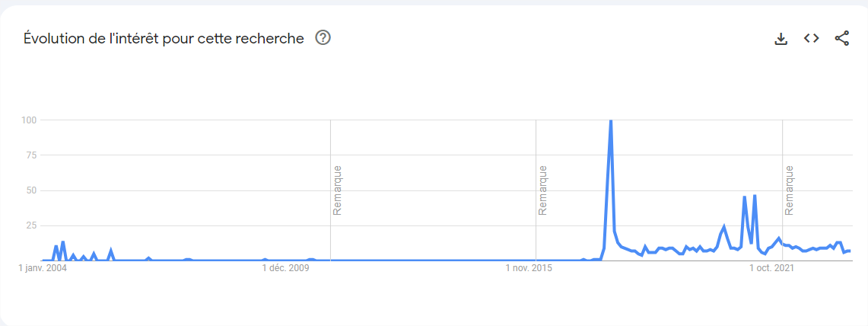Click the help question mark icon
Image resolution: width=868 pixels, height=326 pixels.
click(x=323, y=38)
